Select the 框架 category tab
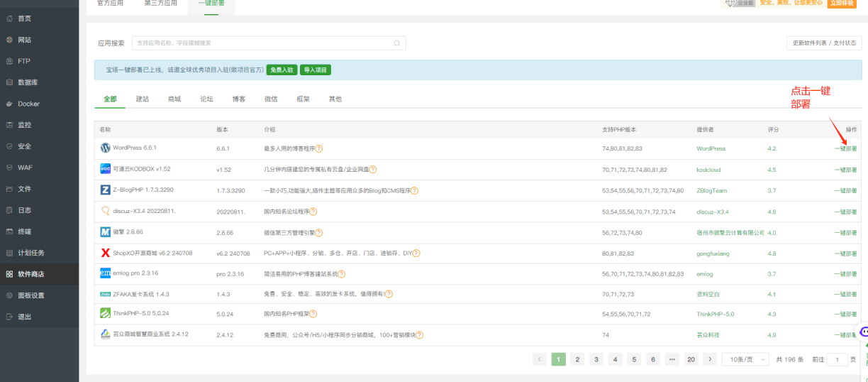This screenshot has height=382, width=868. coord(303,99)
